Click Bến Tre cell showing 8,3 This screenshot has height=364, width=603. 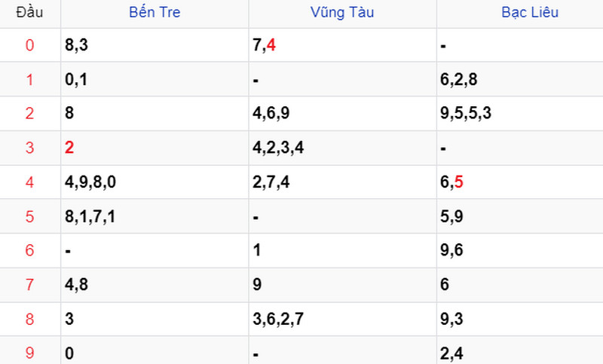pyautogui.click(x=155, y=45)
